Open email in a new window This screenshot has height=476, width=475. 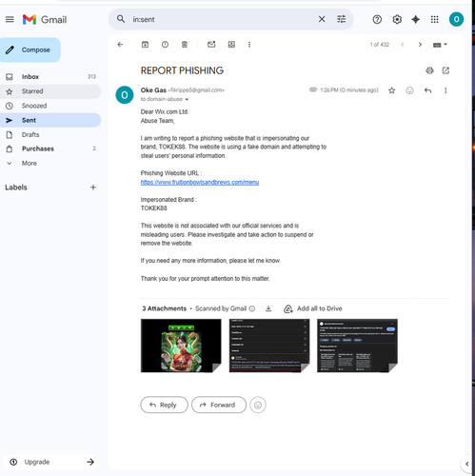coord(445,70)
